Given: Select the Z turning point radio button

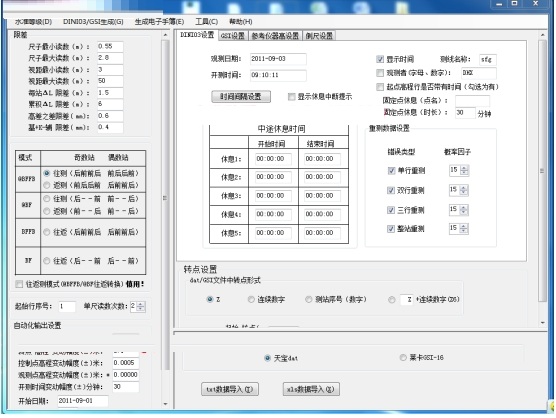Looking at the screenshot, I should pyautogui.click(x=210, y=299).
